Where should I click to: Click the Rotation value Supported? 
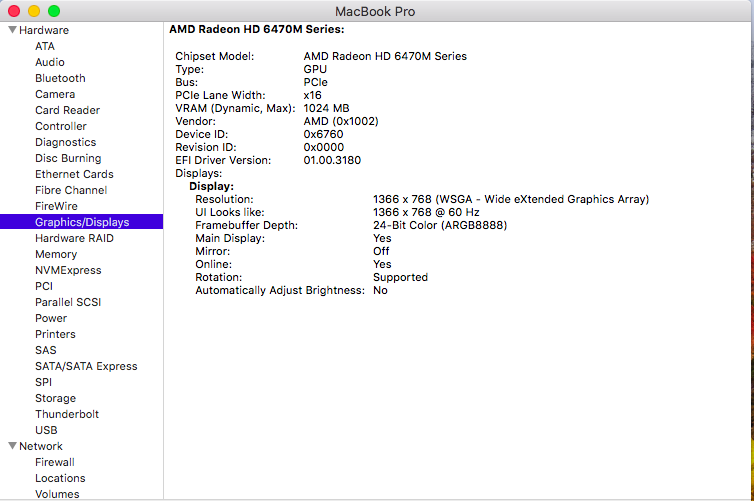pyautogui.click(x=400, y=277)
